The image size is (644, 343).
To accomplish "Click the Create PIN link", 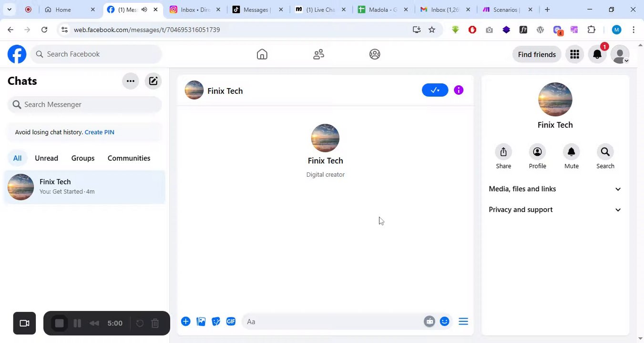I will pyautogui.click(x=99, y=132).
